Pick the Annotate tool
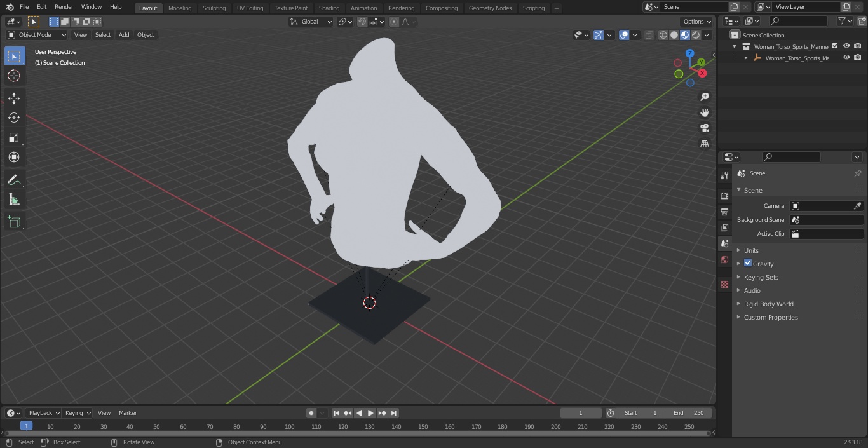868x448 pixels. click(x=14, y=180)
